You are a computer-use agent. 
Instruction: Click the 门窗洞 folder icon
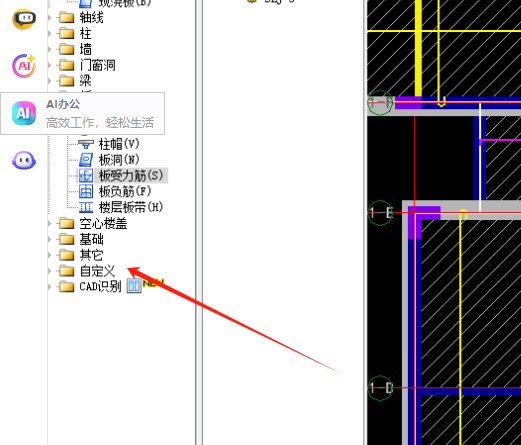pyautogui.click(x=66, y=65)
